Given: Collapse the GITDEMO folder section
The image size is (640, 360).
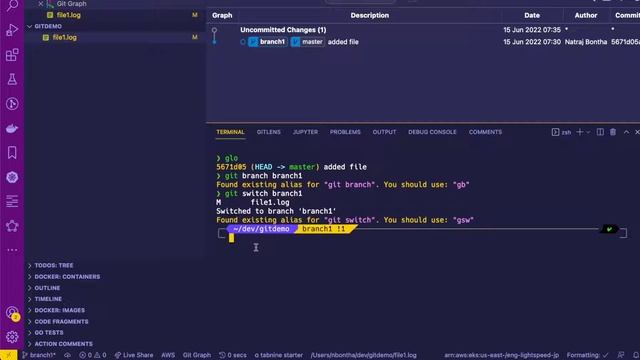Looking at the screenshot, I should pyautogui.click(x=48, y=26).
